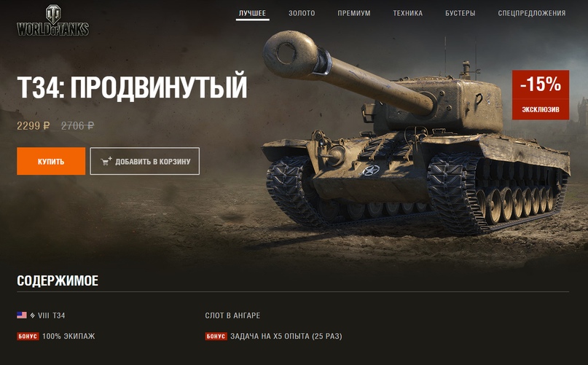Go to the ТЕХНИКА section
Viewport: 588px width, 365px height.
[x=407, y=13]
